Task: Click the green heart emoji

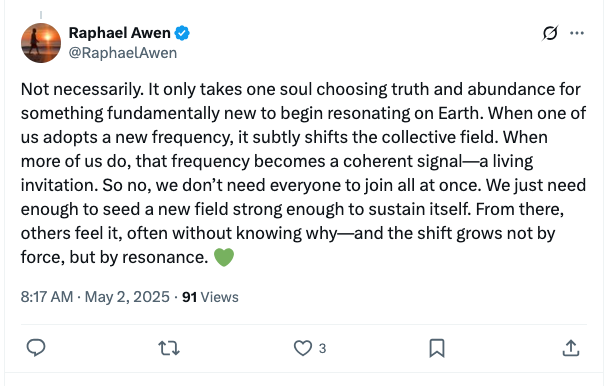Action: (224, 257)
